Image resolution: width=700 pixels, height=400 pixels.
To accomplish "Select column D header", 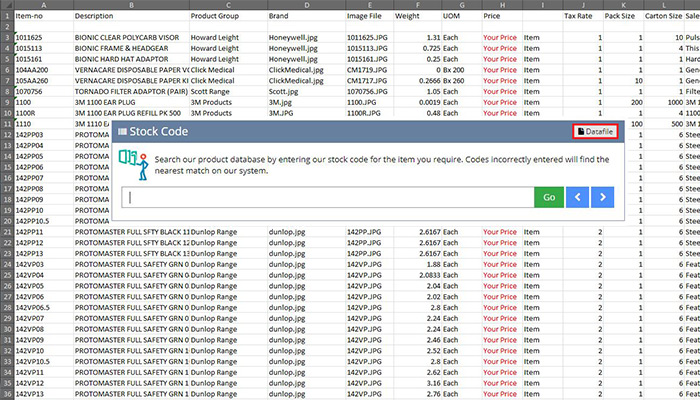I will click(x=307, y=5).
